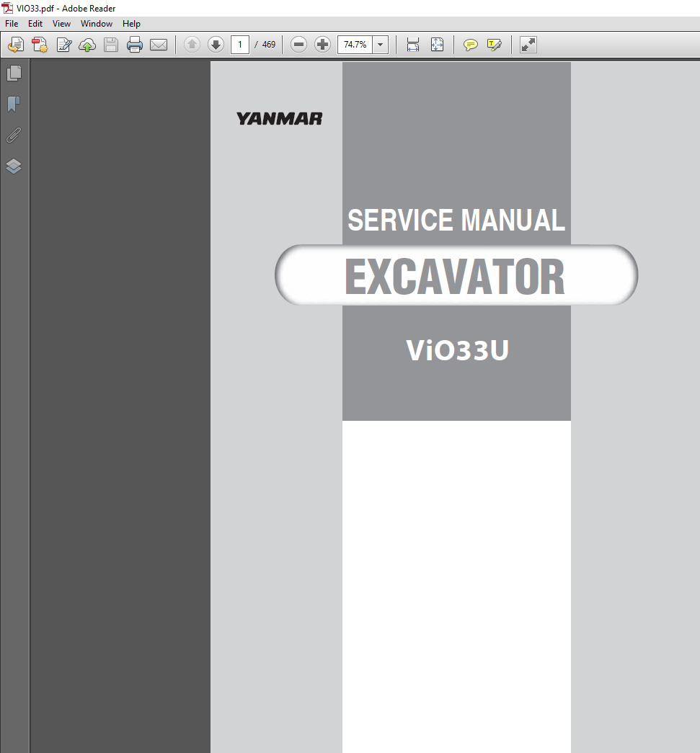Screen dimensions: 700x753
Task: Open the Attachments paperclip panel
Action: tap(14, 135)
